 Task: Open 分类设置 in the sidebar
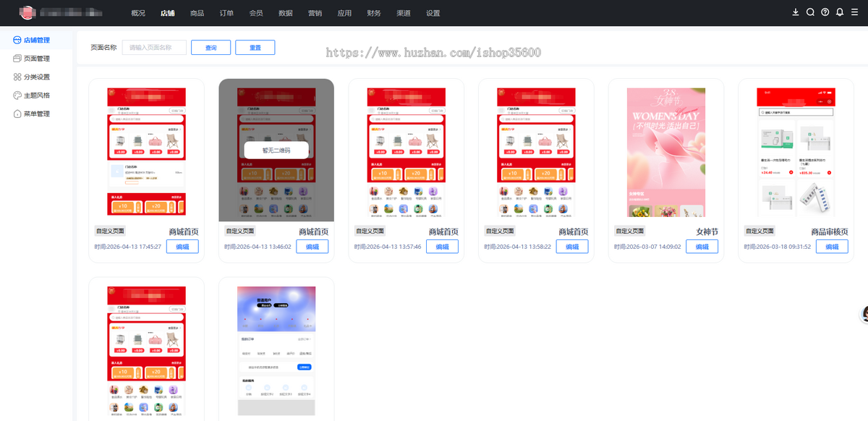pos(37,77)
